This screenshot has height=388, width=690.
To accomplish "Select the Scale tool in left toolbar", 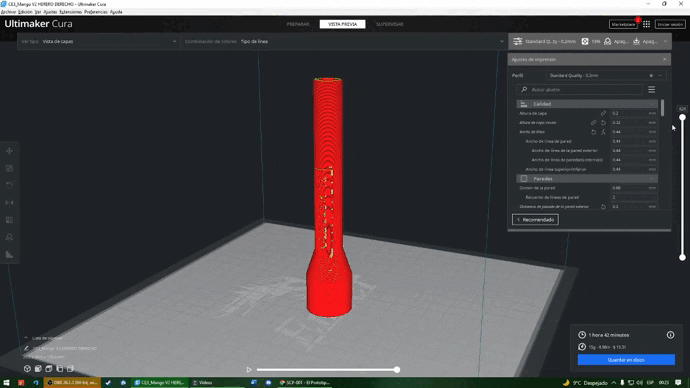I will (x=9, y=168).
